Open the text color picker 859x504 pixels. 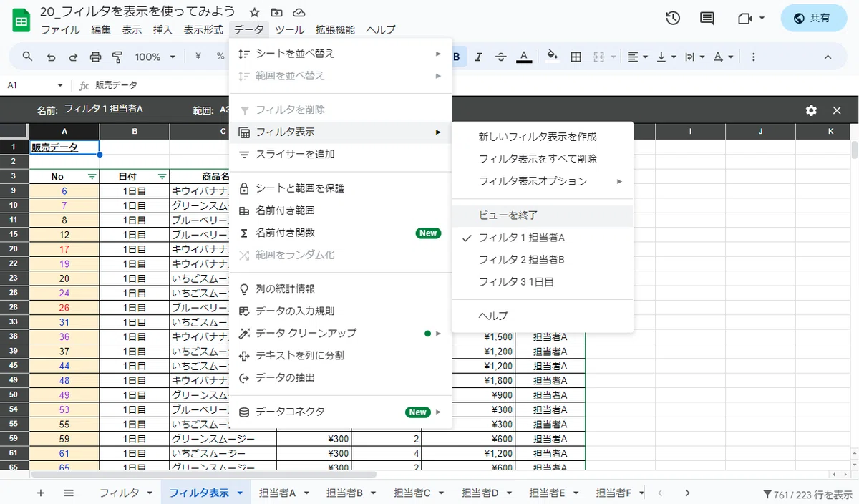click(524, 57)
